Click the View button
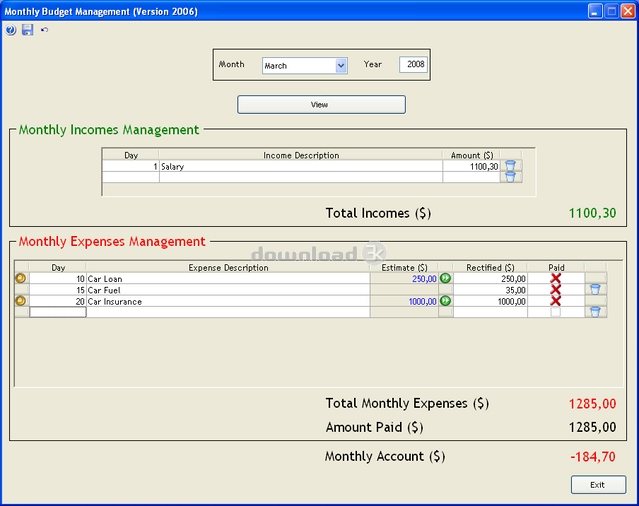Viewport: 639px width, 506px height. click(x=321, y=105)
